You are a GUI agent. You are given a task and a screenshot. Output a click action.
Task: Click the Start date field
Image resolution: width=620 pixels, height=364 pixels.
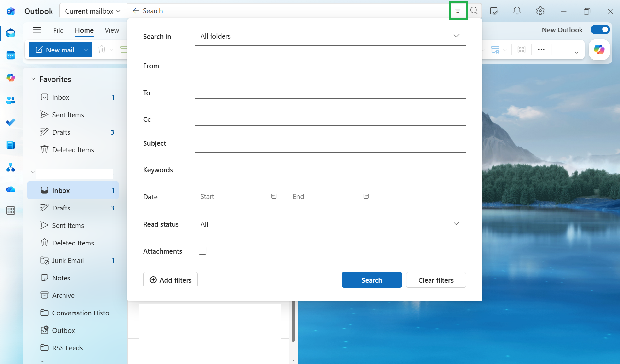(238, 197)
